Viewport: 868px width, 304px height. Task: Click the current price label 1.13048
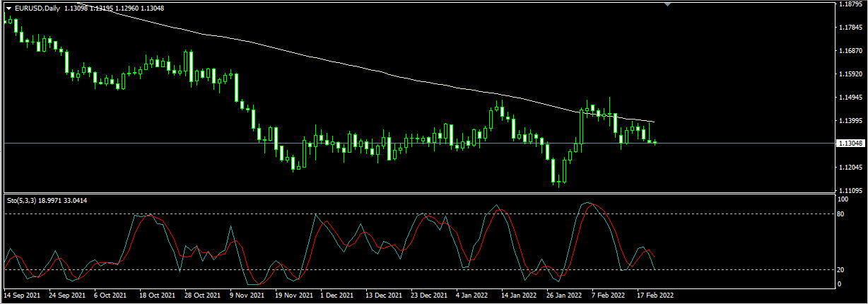click(x=849, y=144)
